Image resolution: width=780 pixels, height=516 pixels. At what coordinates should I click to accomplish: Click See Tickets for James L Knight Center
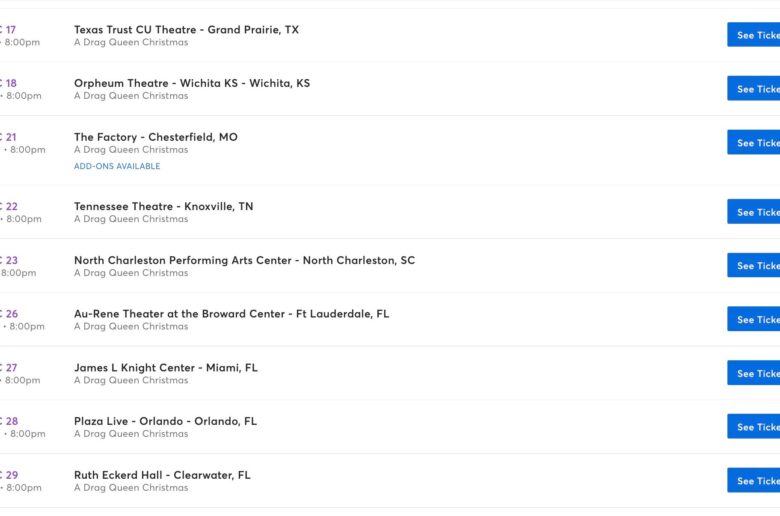click(754, 373)
